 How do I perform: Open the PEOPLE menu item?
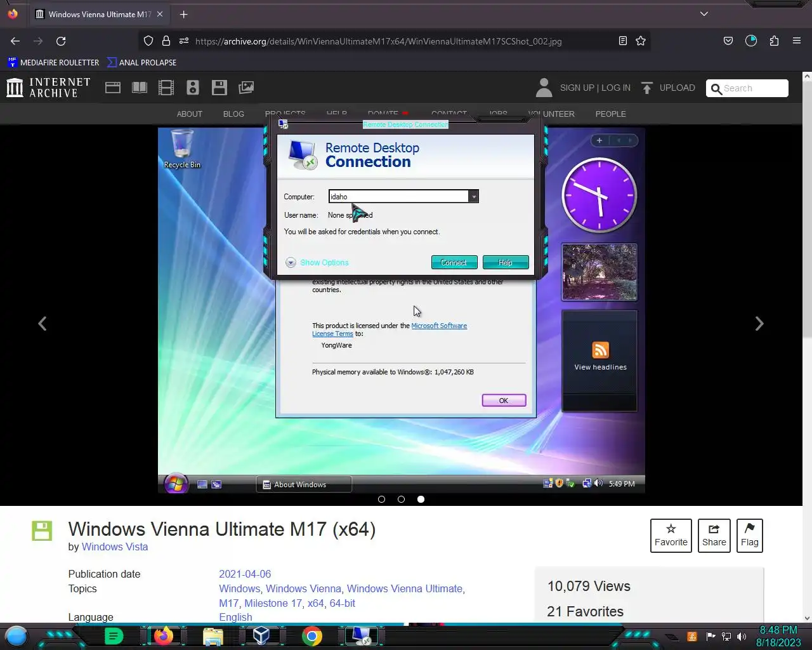610,114
